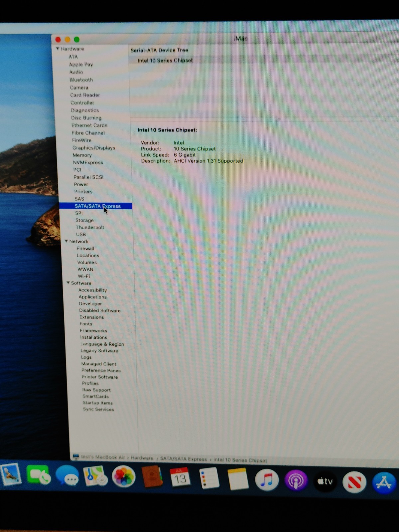
Task: Collapse the Network section triangle
Action: 66,241
